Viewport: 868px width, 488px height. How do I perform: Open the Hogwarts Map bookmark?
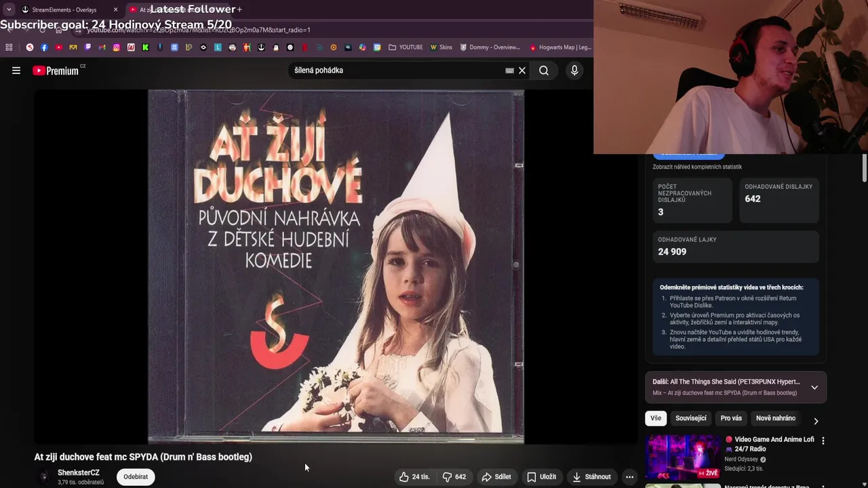click(x=560, y=47)
